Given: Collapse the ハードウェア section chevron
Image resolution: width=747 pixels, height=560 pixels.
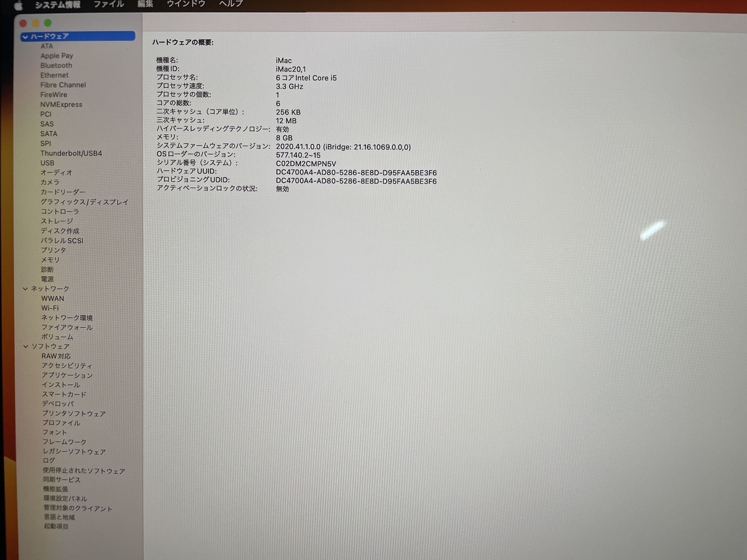Looking at the screenshot, I should pyautogui.click(x=25, y=37).
